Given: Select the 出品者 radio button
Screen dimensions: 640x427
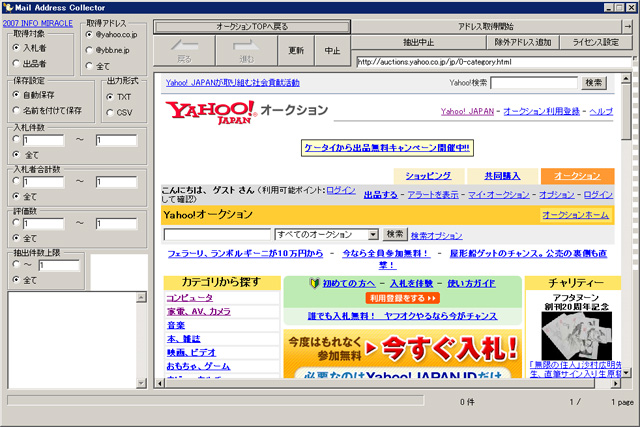Looking at the screenshot, I should pos(14,63).
